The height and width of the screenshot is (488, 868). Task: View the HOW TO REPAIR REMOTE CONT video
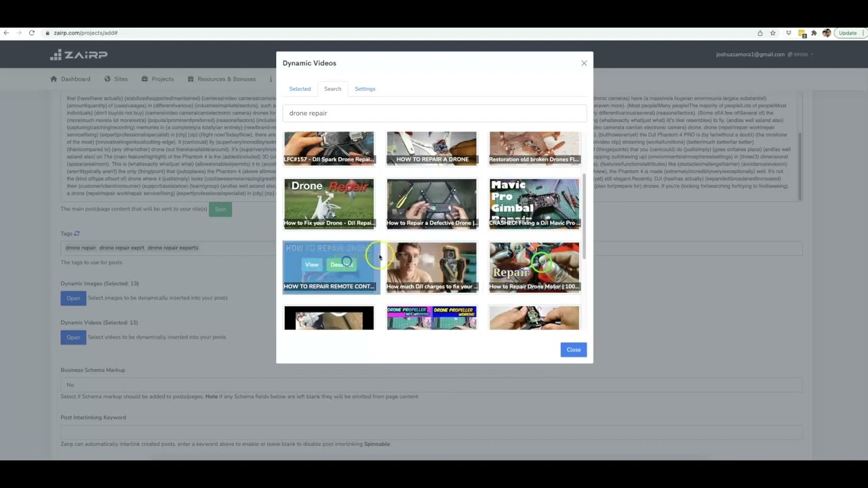(311, 264)
